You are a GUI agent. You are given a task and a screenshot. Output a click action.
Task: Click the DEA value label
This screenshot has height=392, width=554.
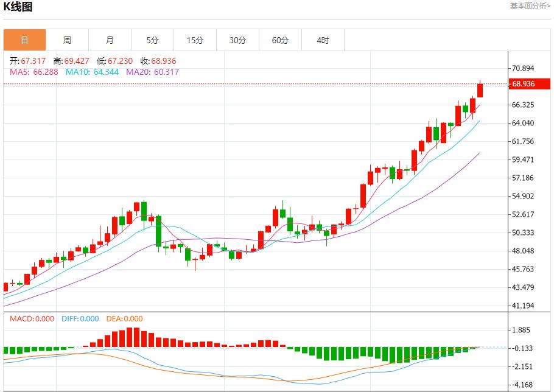pos(124,318)
